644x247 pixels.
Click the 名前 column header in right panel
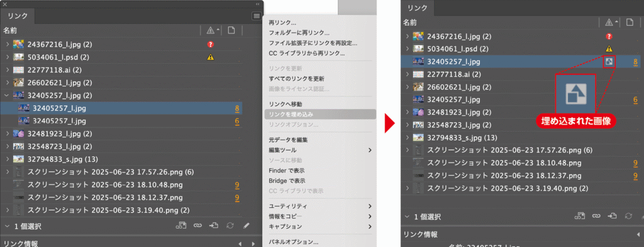(410, 22)
